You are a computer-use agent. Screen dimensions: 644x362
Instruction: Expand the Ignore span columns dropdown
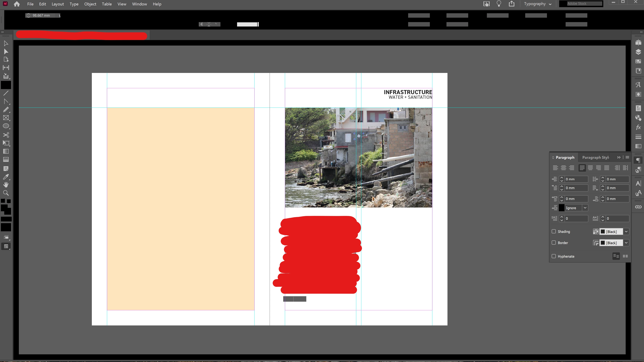click(x=585, y=208)
